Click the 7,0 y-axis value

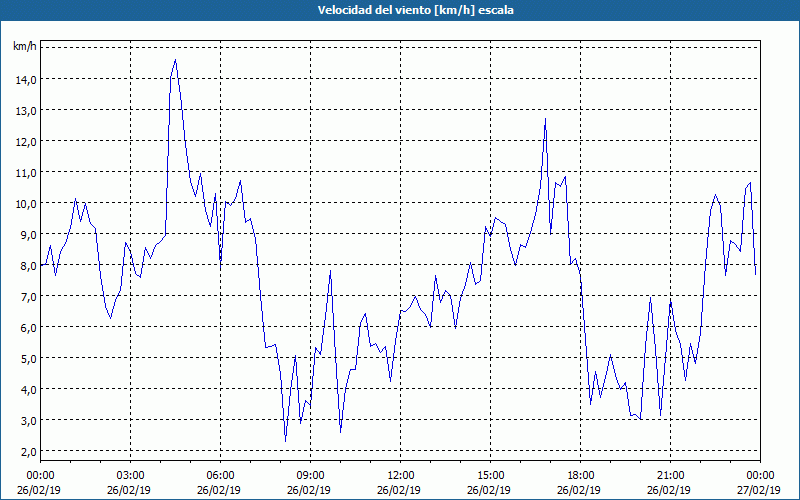pos(28,296)
